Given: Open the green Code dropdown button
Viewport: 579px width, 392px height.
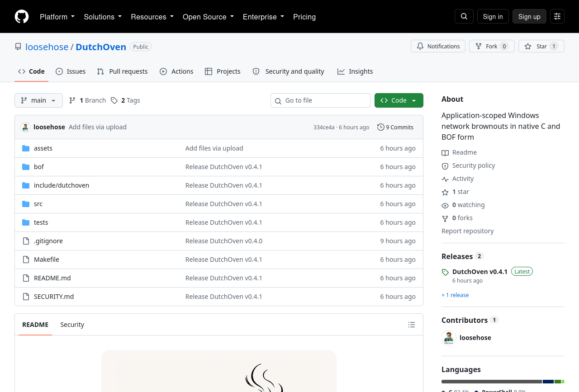Looking at the screenshot, I should click(x=399, y=100).
